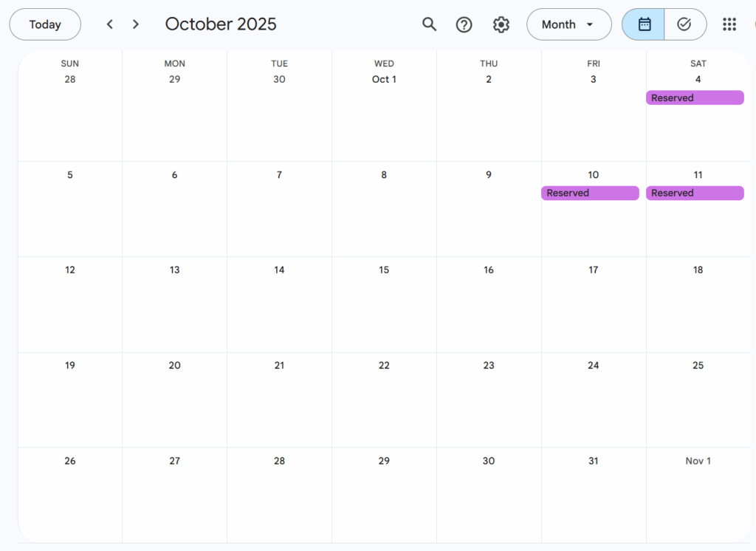Click the October 2025 month title
The width and height of the screenshot is (756, 551).
click(x=220, y=24)
